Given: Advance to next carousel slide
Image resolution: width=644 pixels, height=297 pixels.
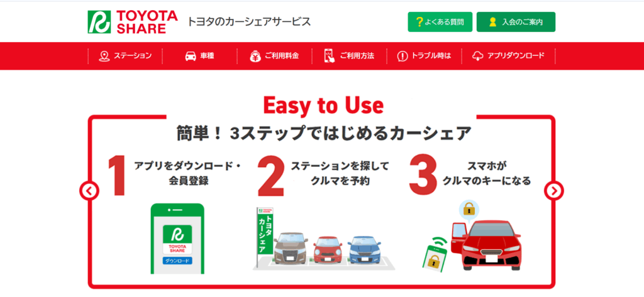Looking at the screenshot, I should (x=553, y=190).
